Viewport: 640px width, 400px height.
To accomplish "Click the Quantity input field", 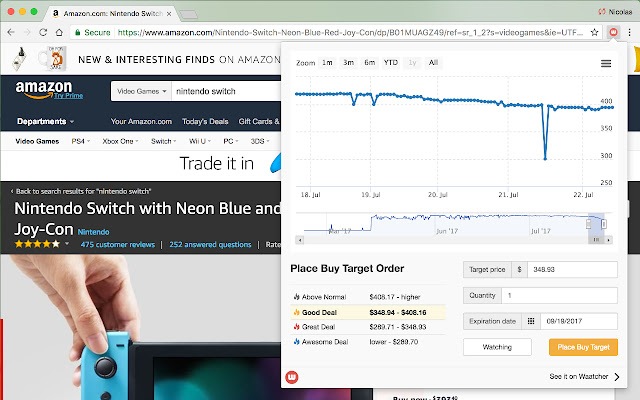I will [559, 295].
